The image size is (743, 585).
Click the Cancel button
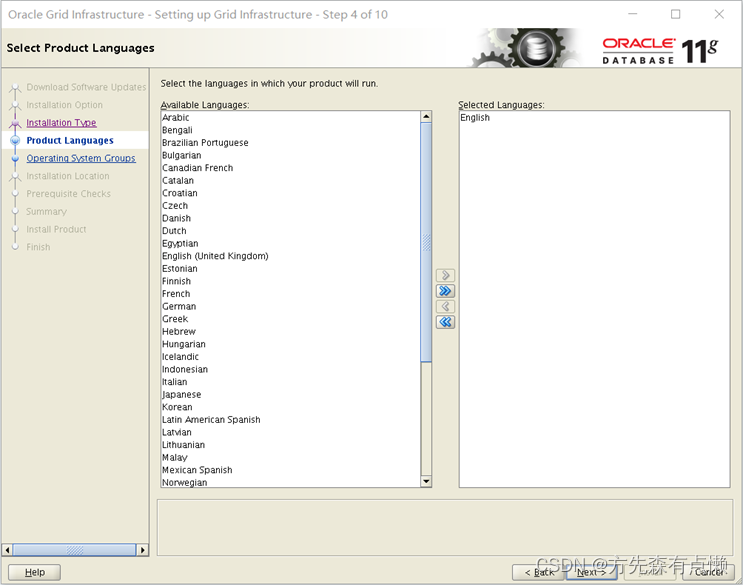pos(708,572)
